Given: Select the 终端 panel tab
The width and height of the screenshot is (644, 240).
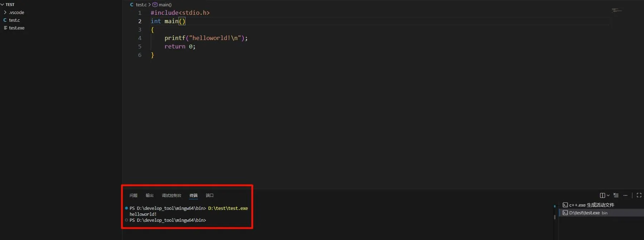Looking at the screenshot, I should click(194, 195).
